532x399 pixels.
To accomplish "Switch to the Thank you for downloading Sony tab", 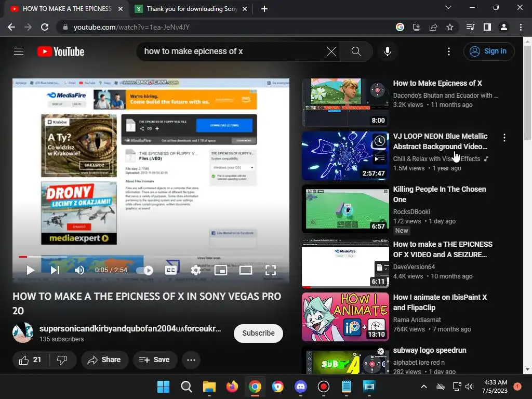I will point(191,9).
